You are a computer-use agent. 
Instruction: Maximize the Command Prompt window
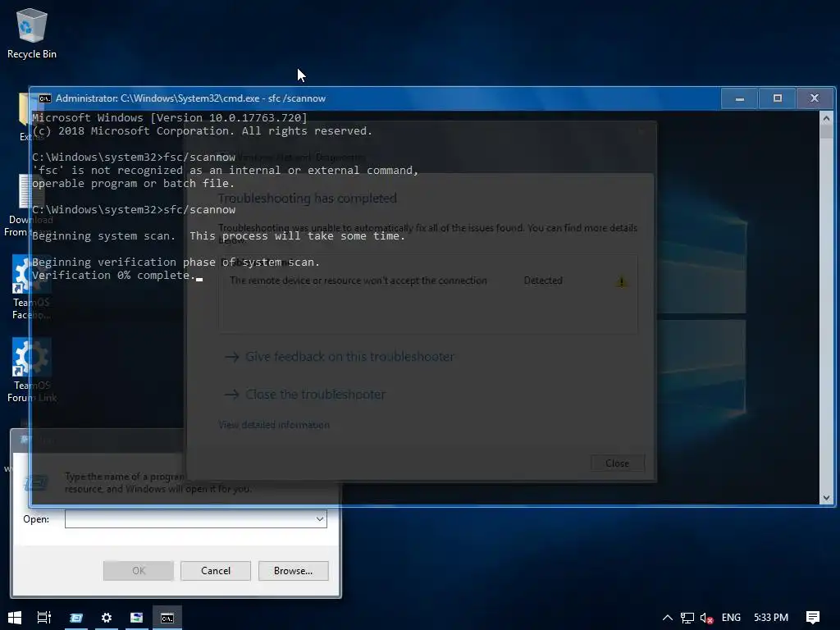click(778, 98)
